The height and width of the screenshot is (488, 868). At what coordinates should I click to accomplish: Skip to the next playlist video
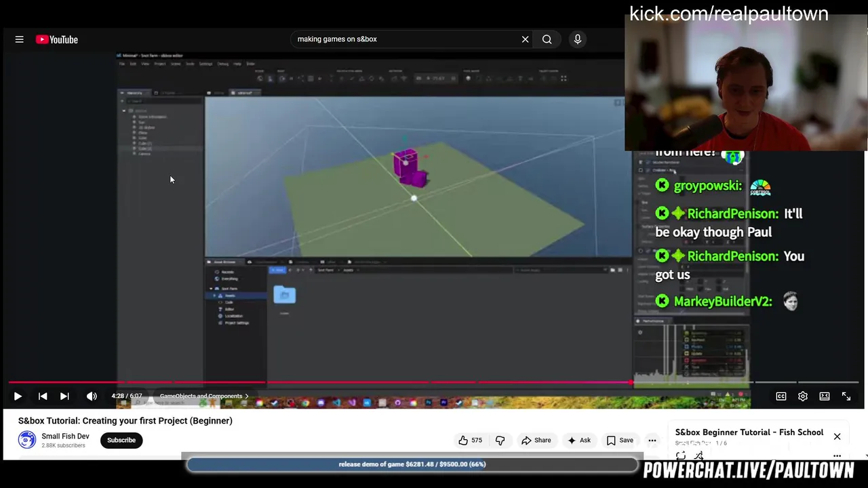64,396
